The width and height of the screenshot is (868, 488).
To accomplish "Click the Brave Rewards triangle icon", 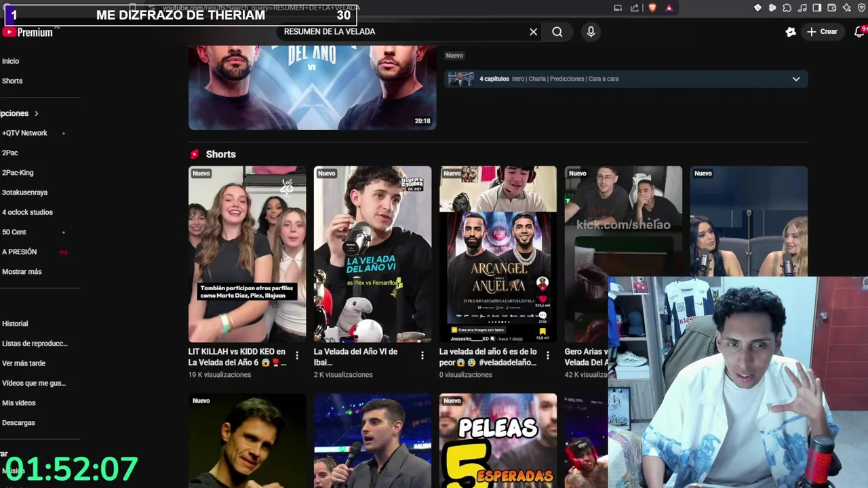I will click(669, 7).
